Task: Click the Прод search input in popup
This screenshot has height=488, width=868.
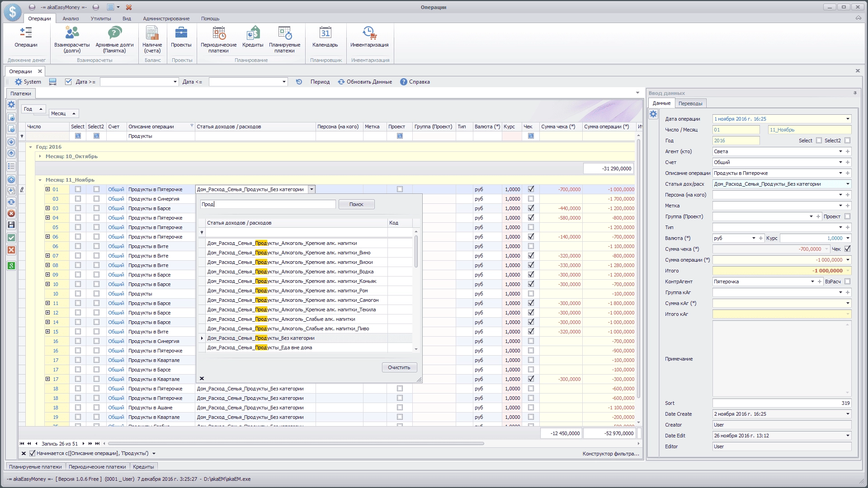Action: tap(268, 204)
